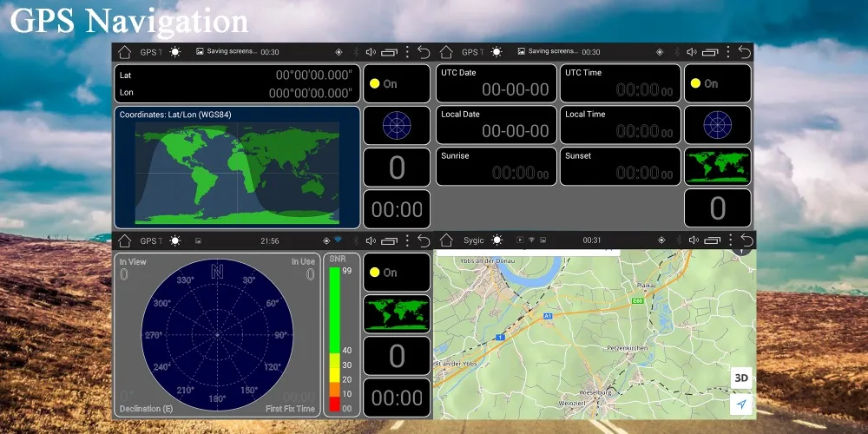Tap the 21:56 clock on SNR screen

pos(270,240)
